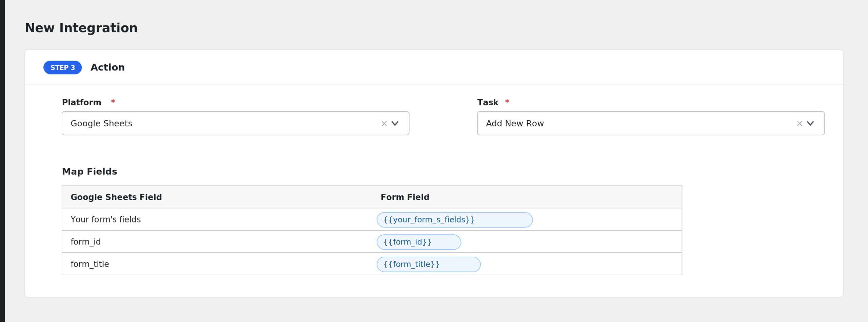Click the {{form_title}} form field tag
Screen dimensions: 868x322
tap(429, 264)
